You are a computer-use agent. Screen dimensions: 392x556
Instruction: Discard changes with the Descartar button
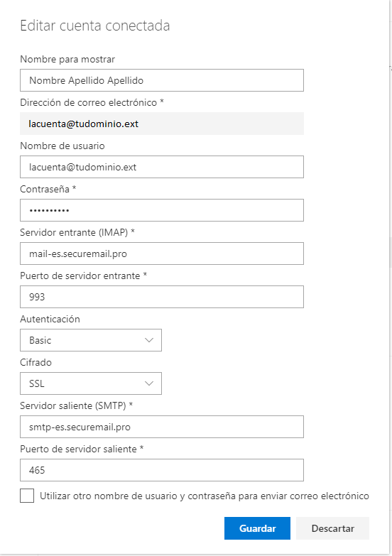click(x=333, y=528)
